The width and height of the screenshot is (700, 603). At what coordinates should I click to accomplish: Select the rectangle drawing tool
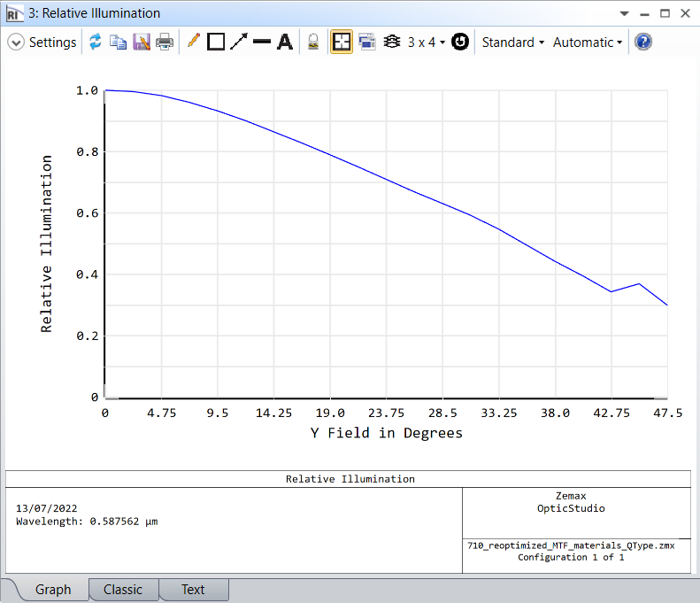point(216,43)
